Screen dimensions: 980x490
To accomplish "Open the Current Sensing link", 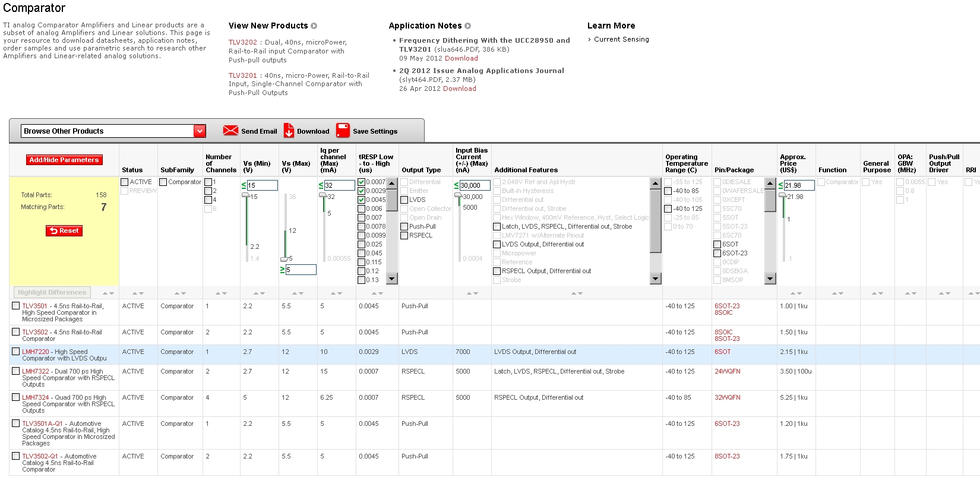I will [621, 39].
